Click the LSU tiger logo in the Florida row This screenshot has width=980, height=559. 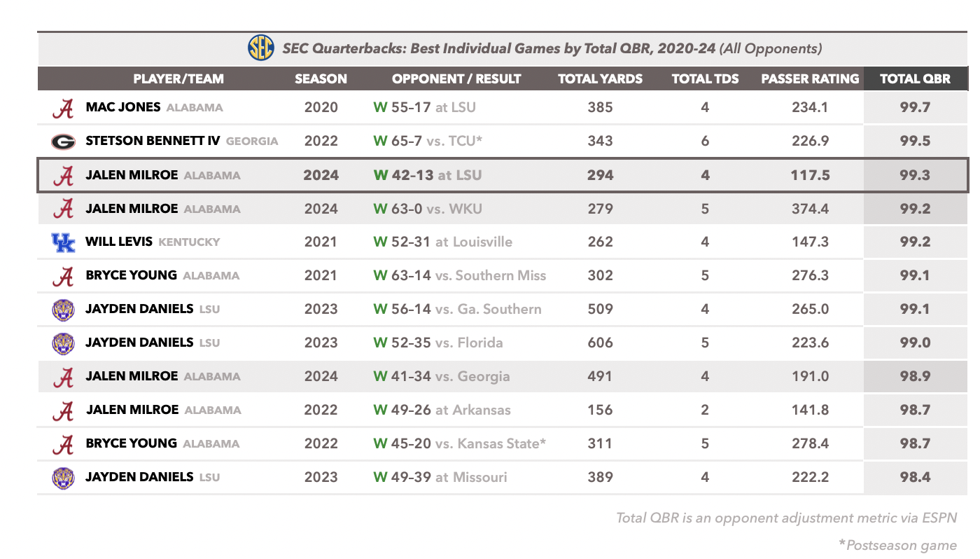pos(64,343)
